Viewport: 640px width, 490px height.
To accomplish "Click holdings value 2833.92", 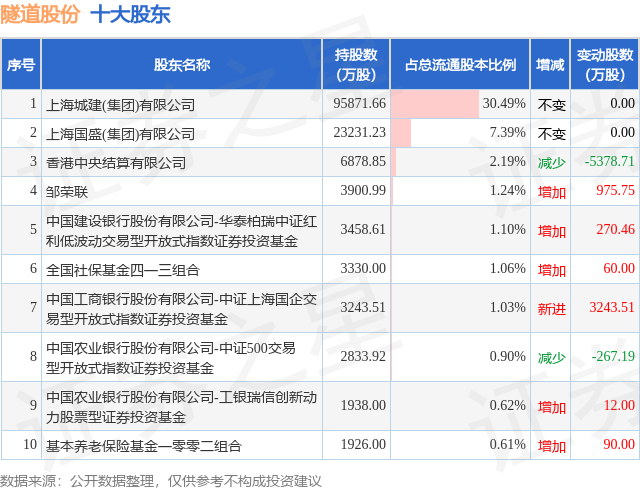I will [363, 356].
